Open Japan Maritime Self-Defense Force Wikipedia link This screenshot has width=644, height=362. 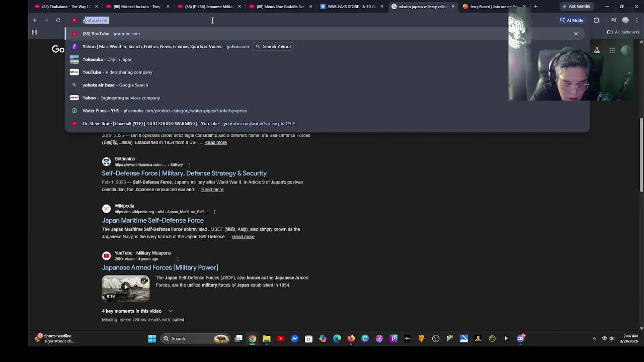(x=152, y=221)
